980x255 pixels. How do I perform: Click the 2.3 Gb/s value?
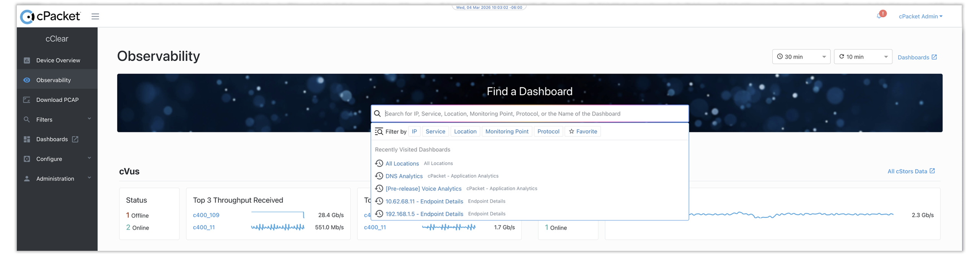(922, 216)
